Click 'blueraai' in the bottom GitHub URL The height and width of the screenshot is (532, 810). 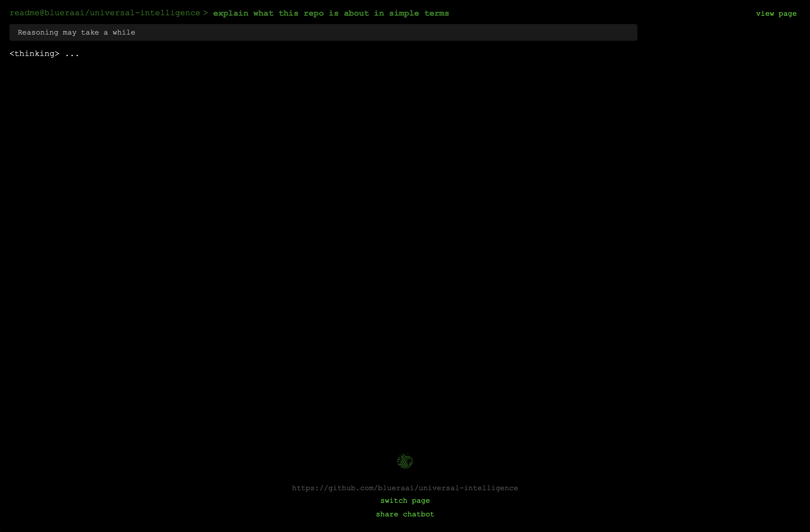tap(396, 488)
